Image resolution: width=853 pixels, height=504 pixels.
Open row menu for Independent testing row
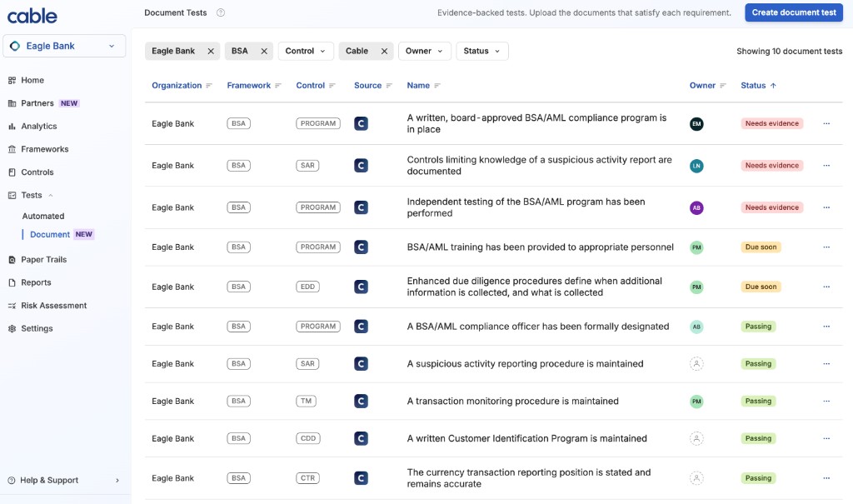click(826, 207)
